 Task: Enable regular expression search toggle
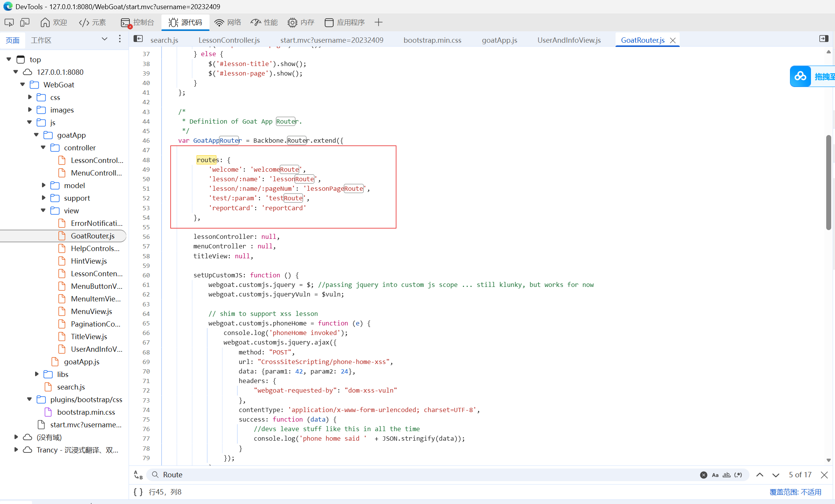[738, 475]
